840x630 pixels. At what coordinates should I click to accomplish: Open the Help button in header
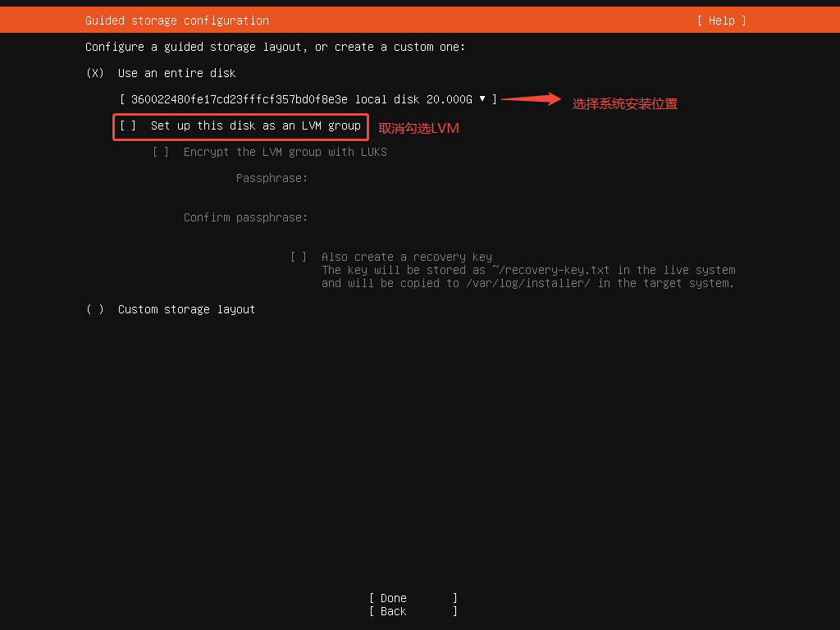[721, 21]
